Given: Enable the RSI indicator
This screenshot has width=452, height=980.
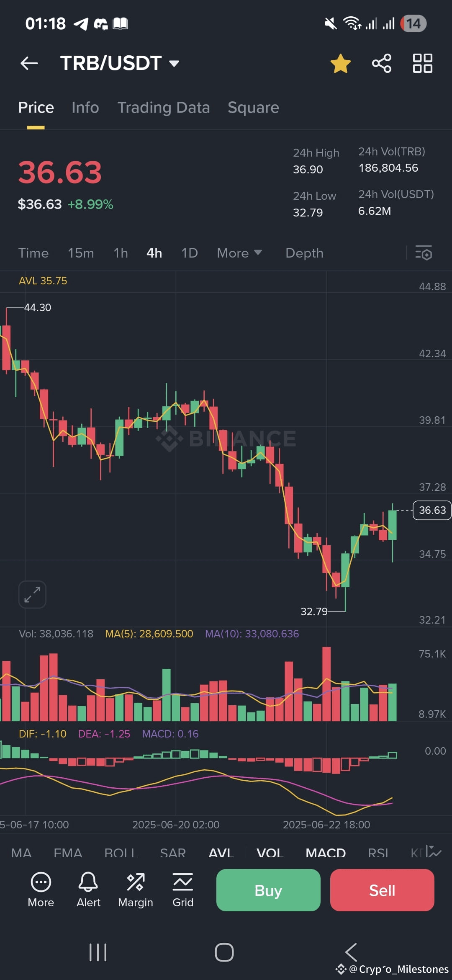Looking at the screenshot, I should click(378, 853).
